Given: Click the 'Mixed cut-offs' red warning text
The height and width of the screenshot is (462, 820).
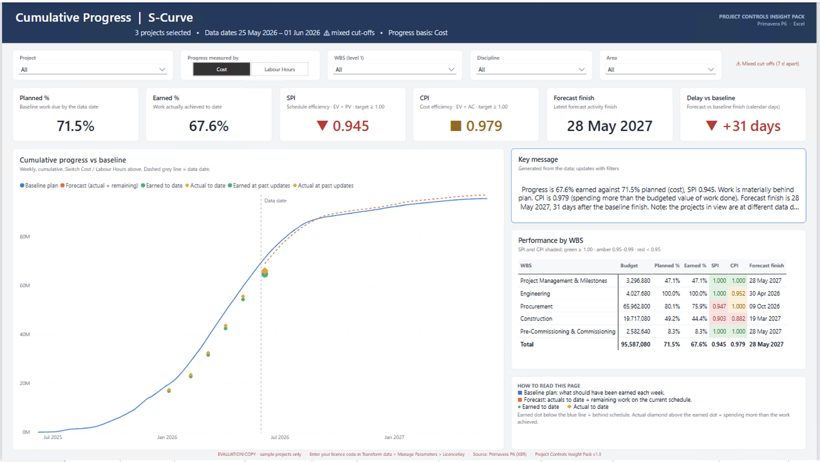Looking at the screenshot, I should tap(767, 64).
